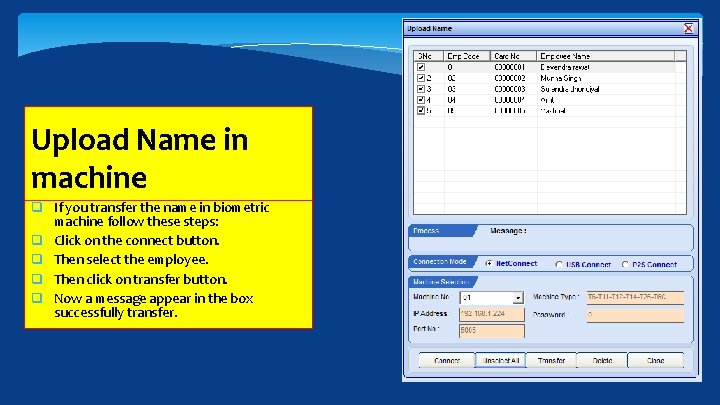Select card number 0000002 cell
This screenshot has height=405, width=720.
point(510,78)
